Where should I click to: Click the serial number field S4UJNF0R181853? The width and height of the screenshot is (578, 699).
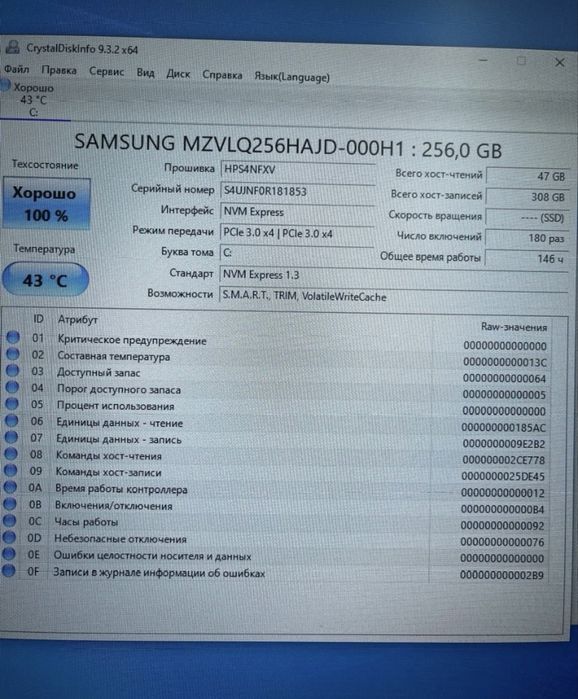(298, 191)
